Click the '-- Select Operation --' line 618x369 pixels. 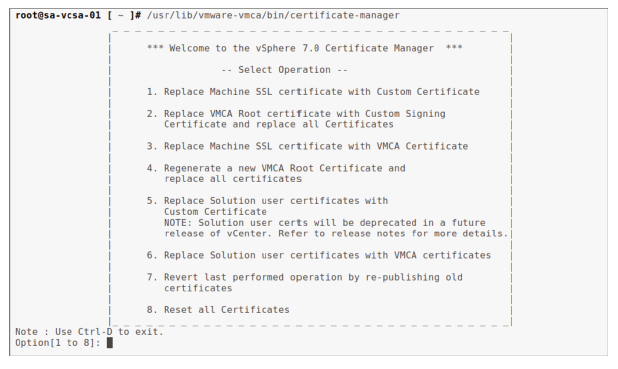point(285,70)
